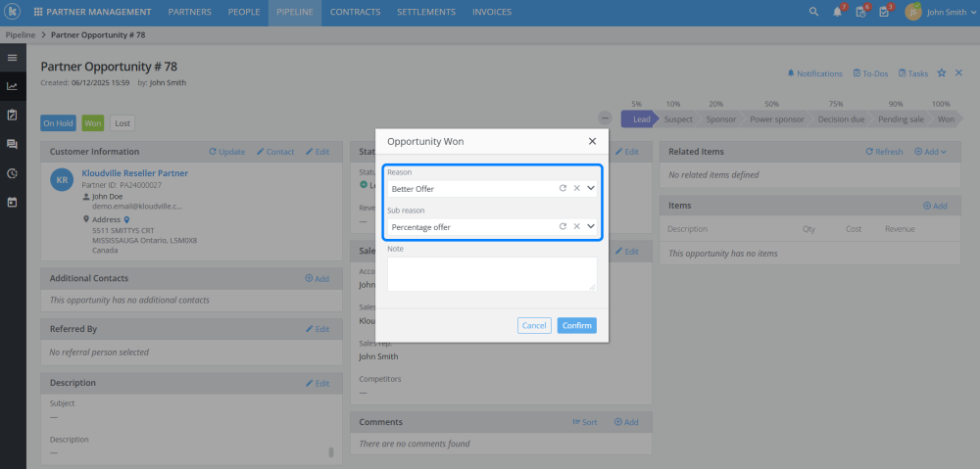Image resolution: width=980 pixels, height=469 pixels.
Task: Open the clock history icon in sidebar
Action: (x=12, y=173)
